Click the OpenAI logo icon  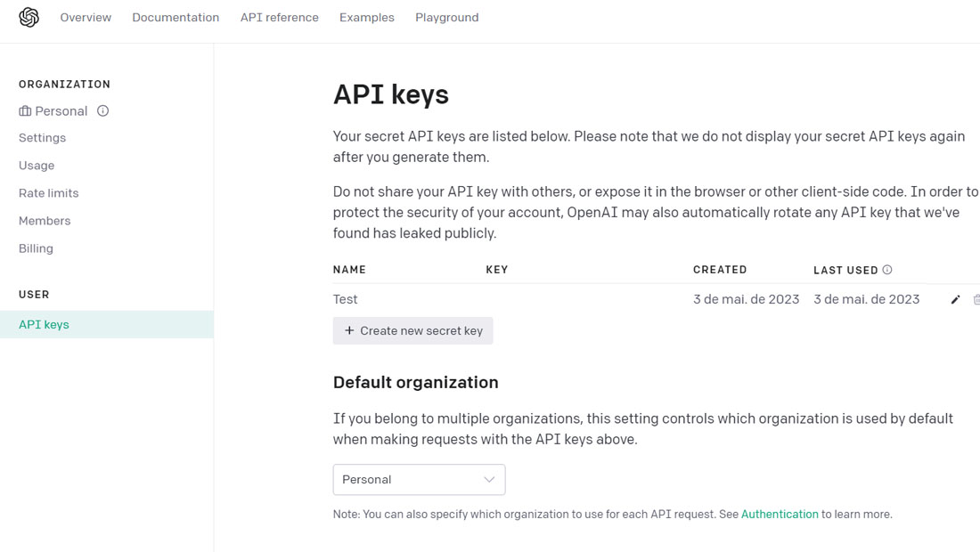point(29,18)
